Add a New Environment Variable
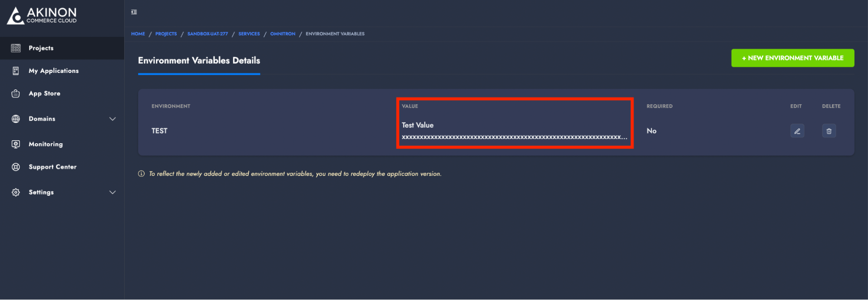This screenshot has width=868, height=300. pyautogui.click(x=792, y=58)
